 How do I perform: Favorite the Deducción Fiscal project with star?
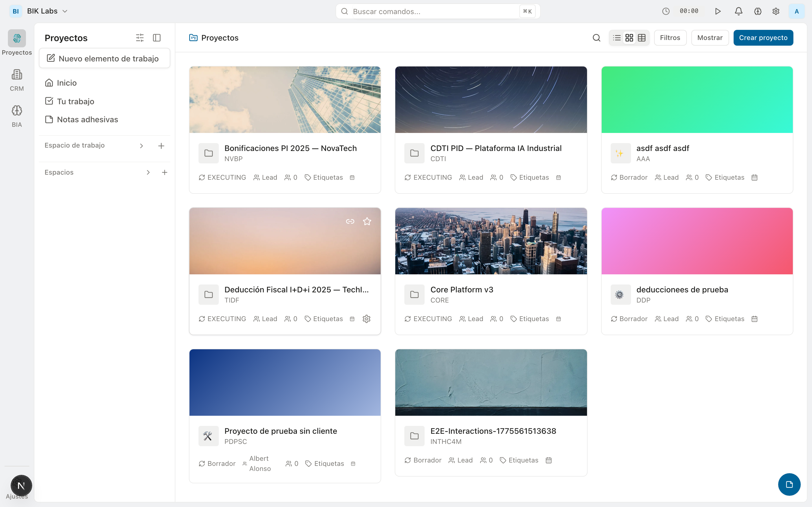367,221
